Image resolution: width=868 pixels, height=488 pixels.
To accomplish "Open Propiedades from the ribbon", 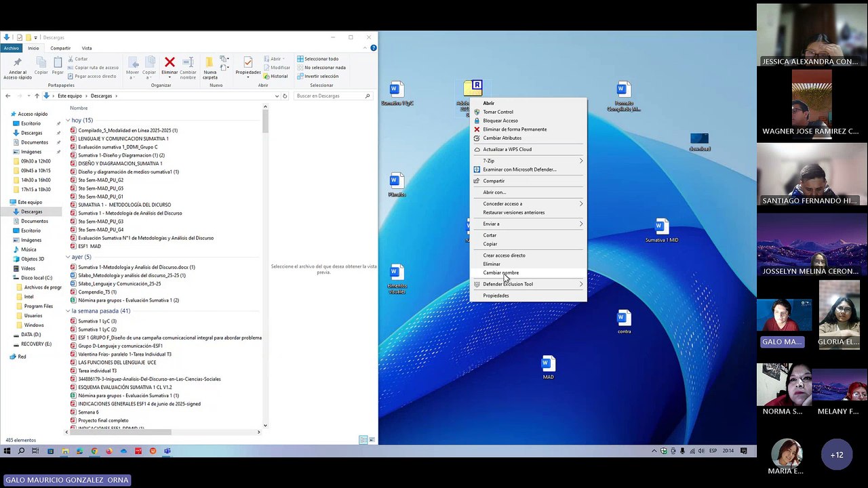I will coord(248,66).
